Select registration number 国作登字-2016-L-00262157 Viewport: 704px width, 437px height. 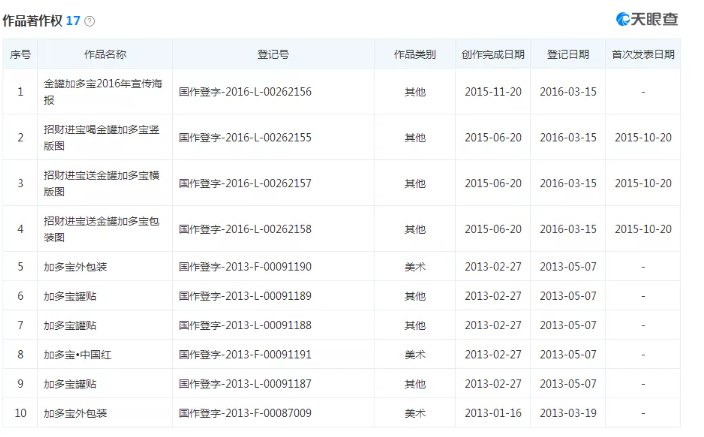(245, 183)
